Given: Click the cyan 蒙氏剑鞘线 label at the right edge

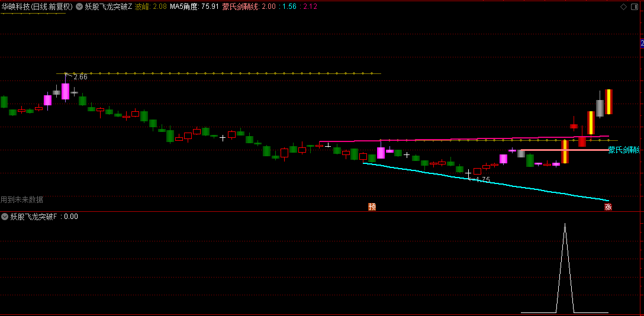Looking at the screenshot, I should [624, 150].
